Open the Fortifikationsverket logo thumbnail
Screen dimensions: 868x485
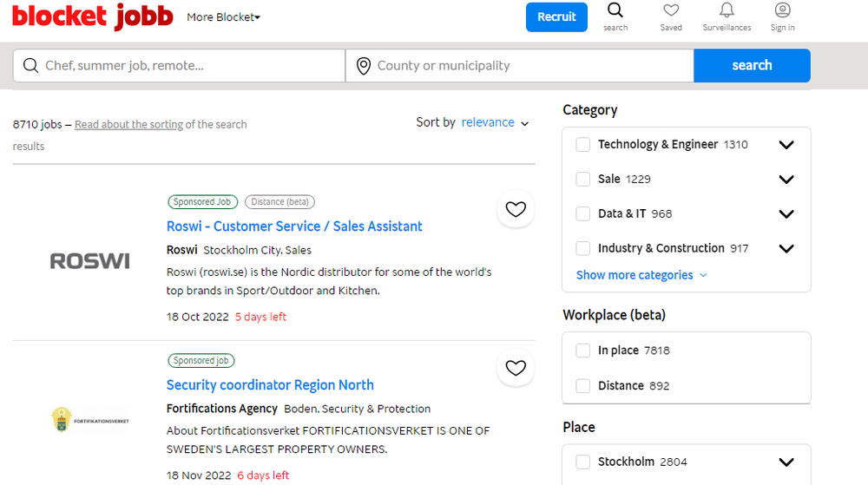89,420
